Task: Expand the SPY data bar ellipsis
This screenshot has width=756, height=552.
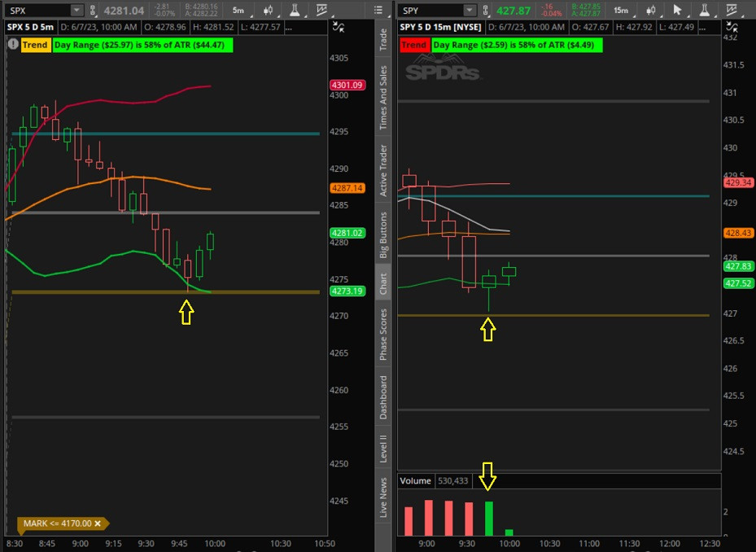Action: 701,28
